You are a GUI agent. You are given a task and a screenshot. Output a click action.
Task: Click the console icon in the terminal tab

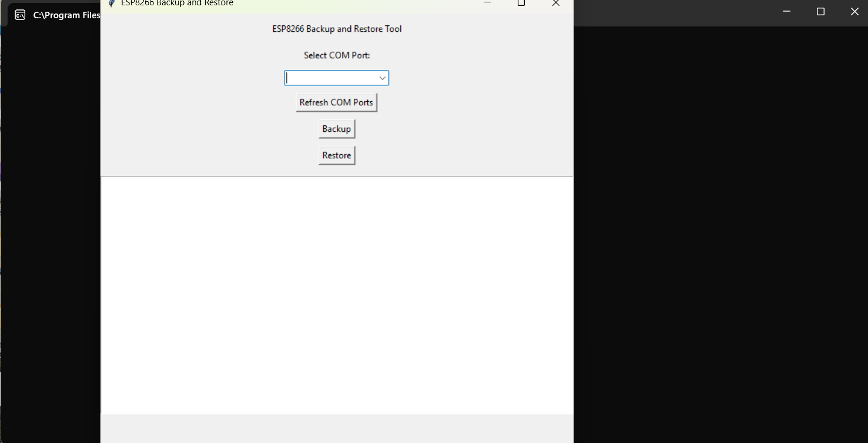[20, 15]
